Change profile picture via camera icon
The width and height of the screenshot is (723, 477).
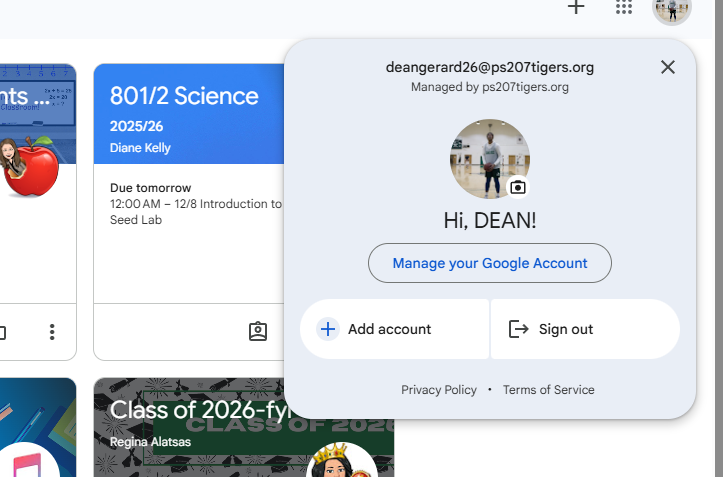517,188
